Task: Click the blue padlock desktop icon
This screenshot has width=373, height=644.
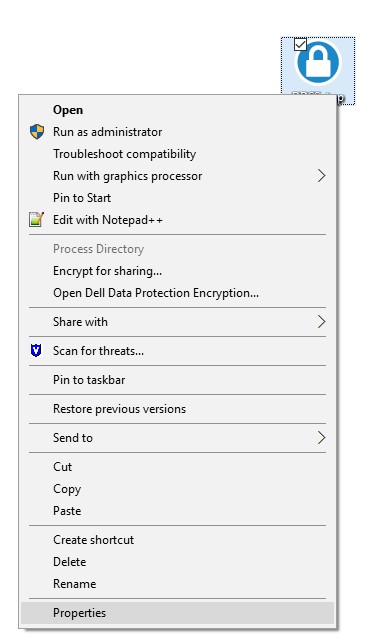Action: click(x=318, y=62)
